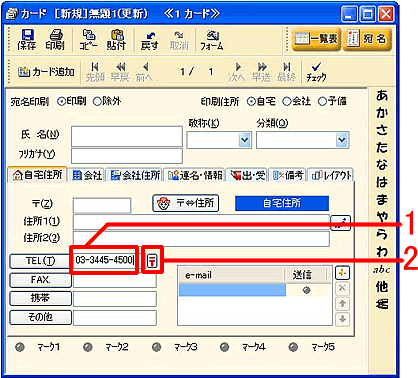The image size is (418, 378).
Task: Toggle マーク3 marker
Action: click(x=156, y=347)
